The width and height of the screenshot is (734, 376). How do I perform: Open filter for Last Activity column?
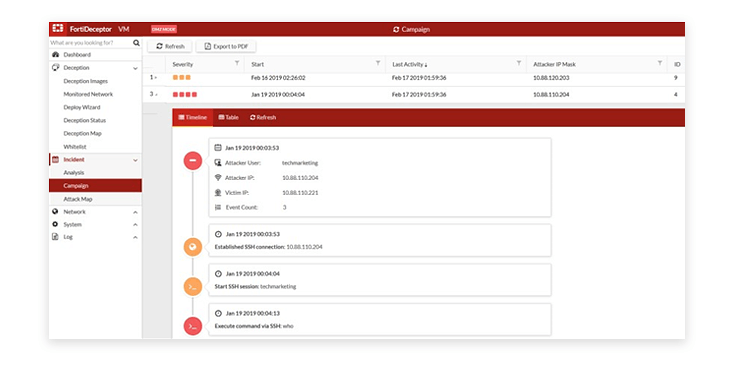coord(519,63)
